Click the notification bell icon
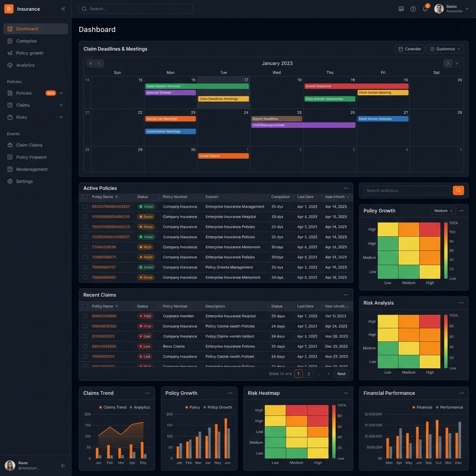 click(425, 9)
